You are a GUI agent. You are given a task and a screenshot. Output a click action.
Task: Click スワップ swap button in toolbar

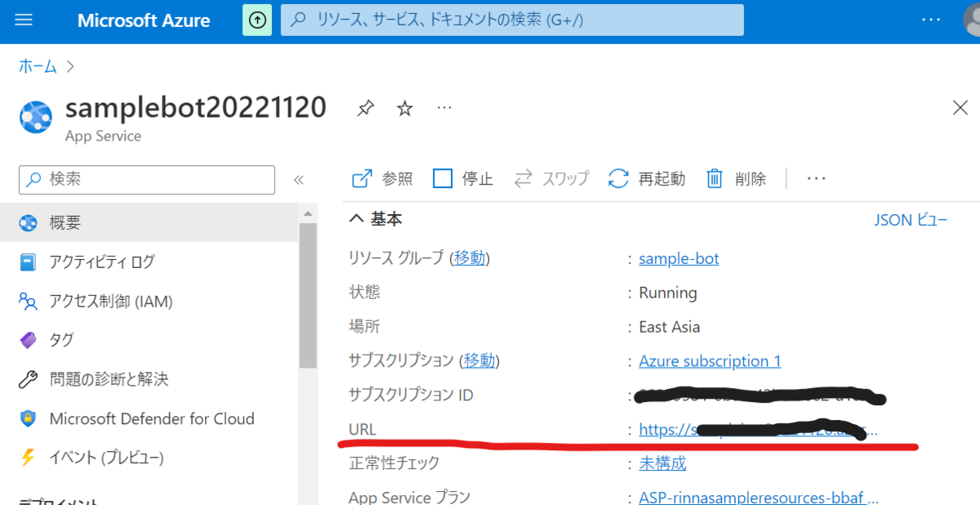pyautogui.click(x=551, y=179)
